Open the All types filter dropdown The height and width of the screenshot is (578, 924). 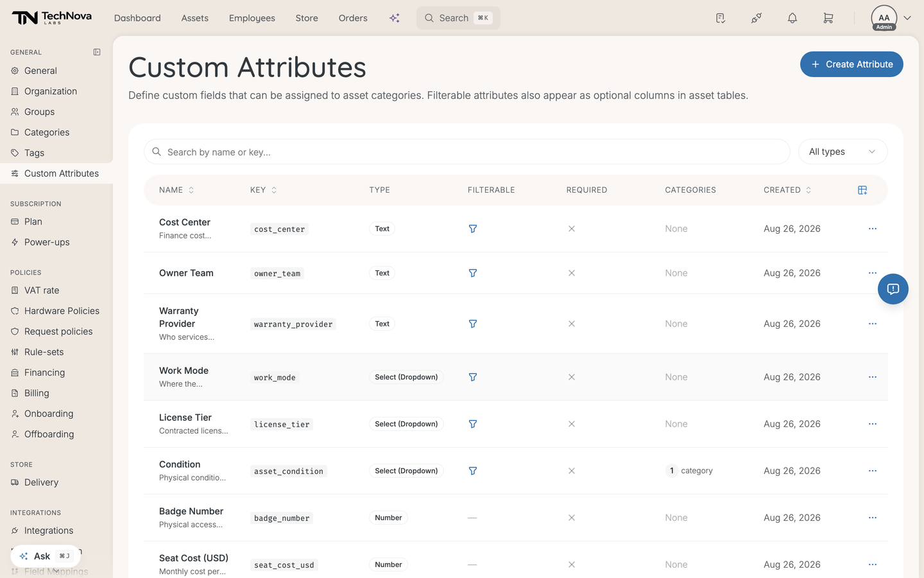[843, 152]
